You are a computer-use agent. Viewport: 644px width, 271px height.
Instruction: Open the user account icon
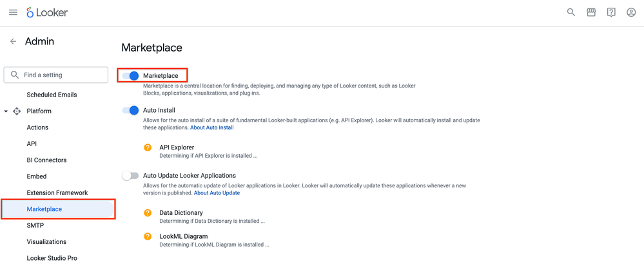tap(631, 12)
